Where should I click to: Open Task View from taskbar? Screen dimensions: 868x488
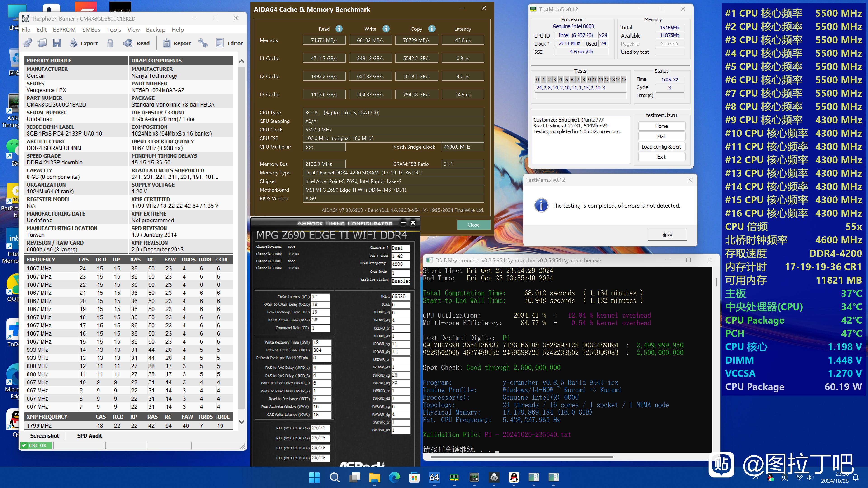click(354, 477)
